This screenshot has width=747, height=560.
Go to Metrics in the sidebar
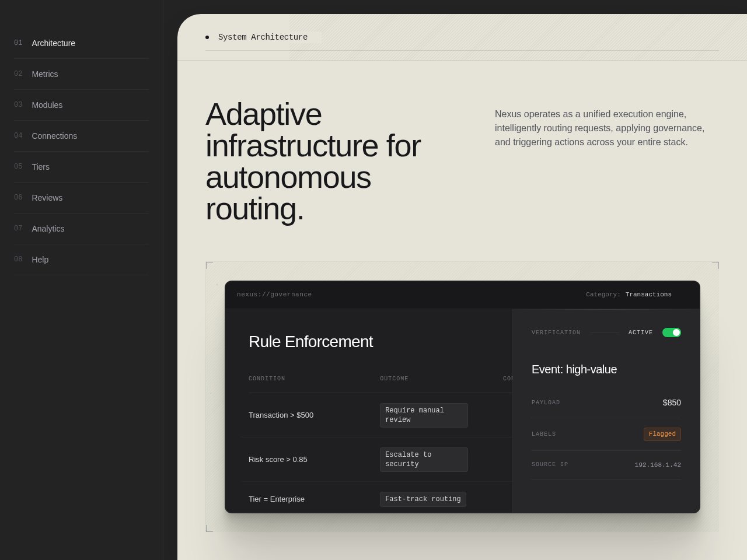point(45,74)
